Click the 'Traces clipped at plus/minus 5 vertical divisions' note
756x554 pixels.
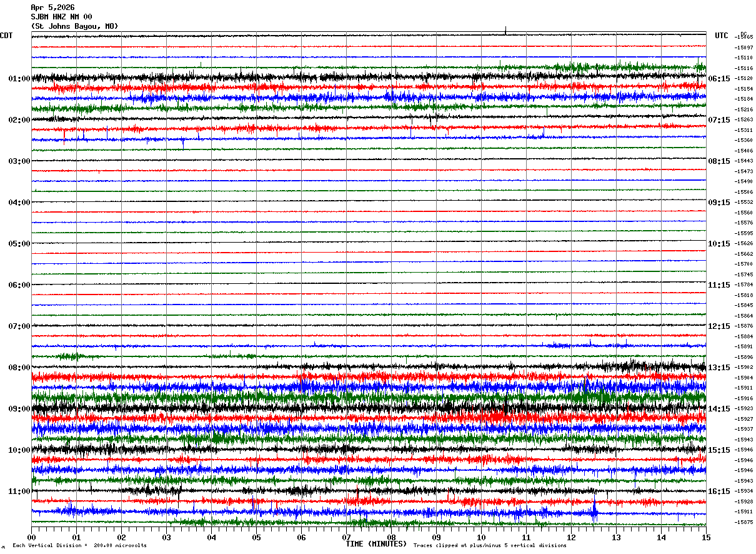coord(490,546)
